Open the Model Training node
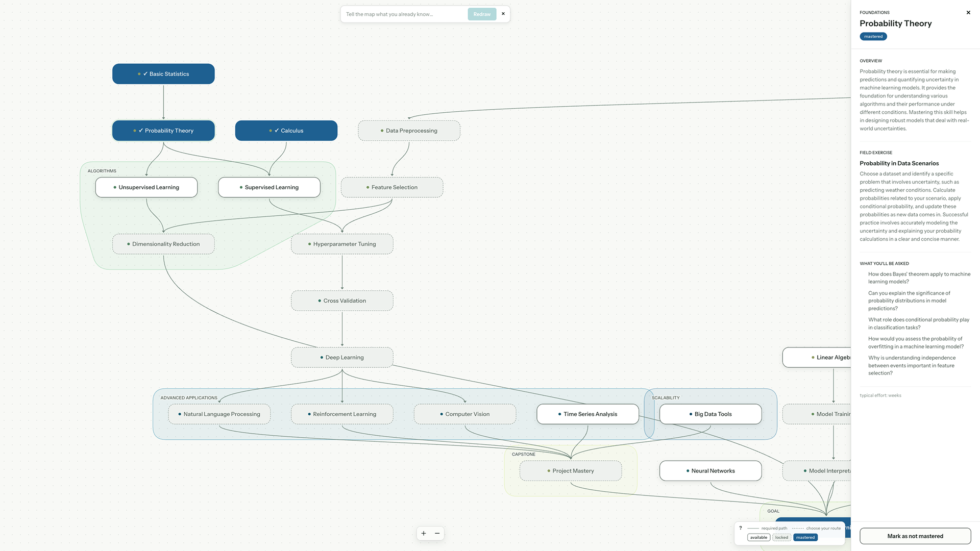Image resolution: width=980 pixels, height=551 pixels. (x=817, y=414)
